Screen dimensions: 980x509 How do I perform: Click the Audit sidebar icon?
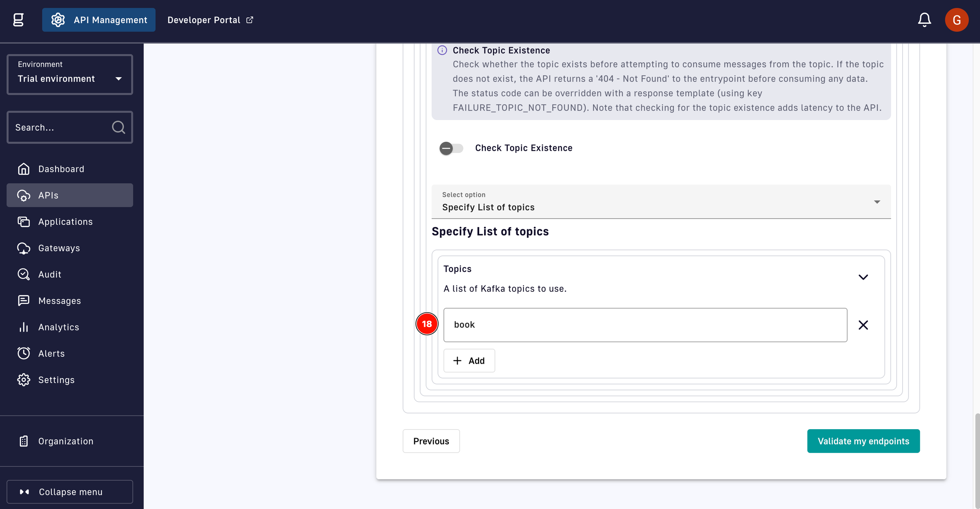point(23,274)
